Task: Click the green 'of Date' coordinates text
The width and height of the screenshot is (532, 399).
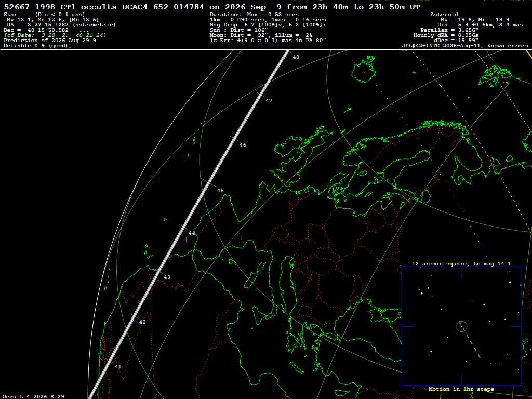Action: tap(55, 35)
